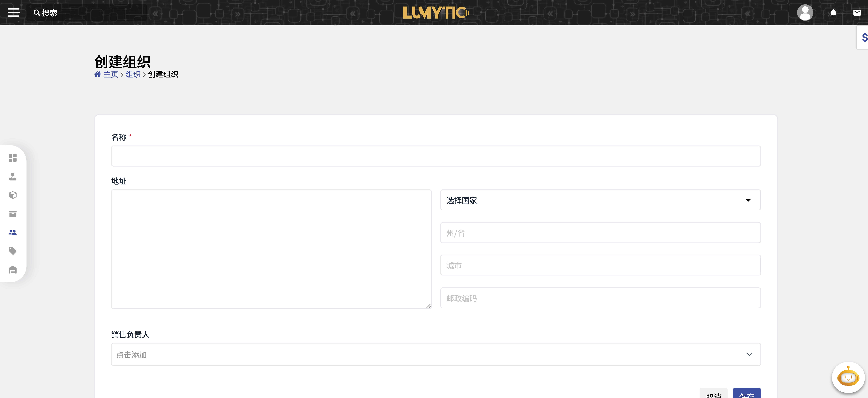Open the mail envelope icon

(857, 13)
